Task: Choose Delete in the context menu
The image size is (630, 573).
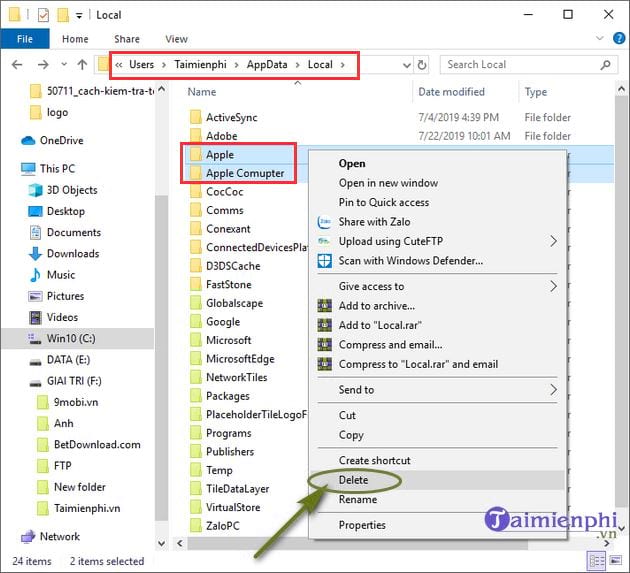Action: pyautogui.click(x=353, y=480)
